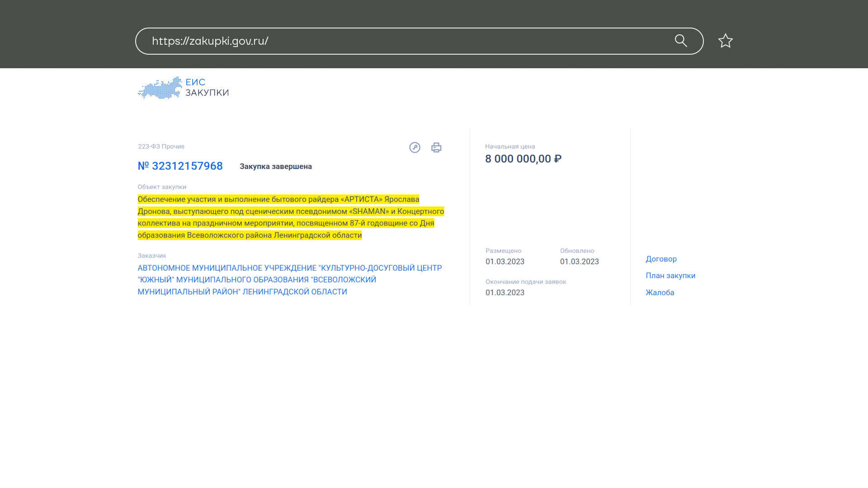Viewport: 868px width, 488px height.
Task: Click the Закупка завершена status label
Action: coord(275,166)
